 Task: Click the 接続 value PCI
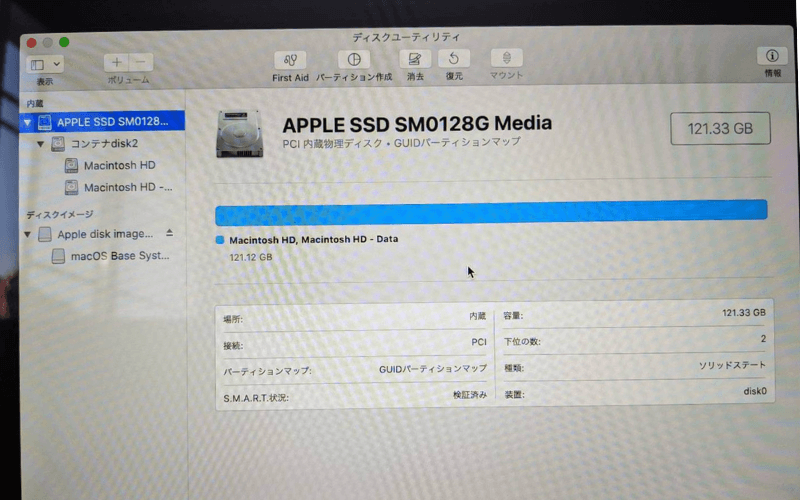(x=479, y=342)
